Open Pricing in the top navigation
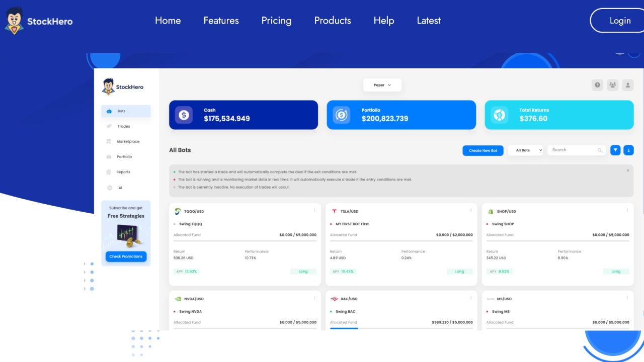The image size is (644, 362). 276,21
